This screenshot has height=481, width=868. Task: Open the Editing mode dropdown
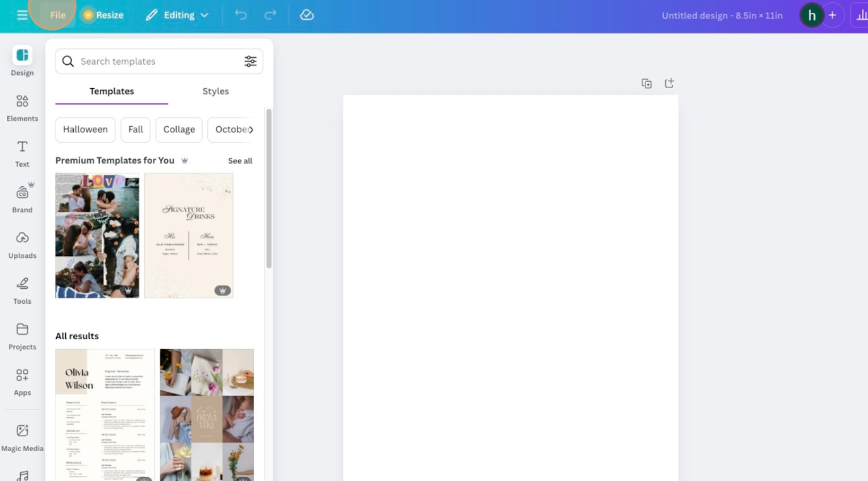(x=177, y=15)
